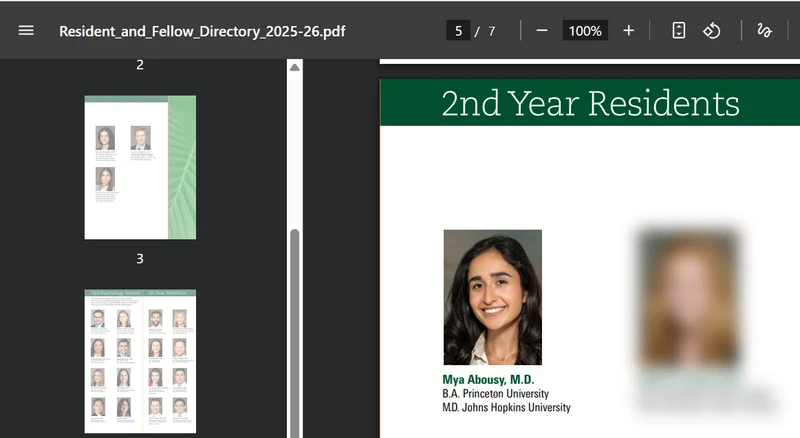Click the resident name caption under the first photo
Viewport: 800px width, 438px height.
pyautogui.click(x=488, y=379)
